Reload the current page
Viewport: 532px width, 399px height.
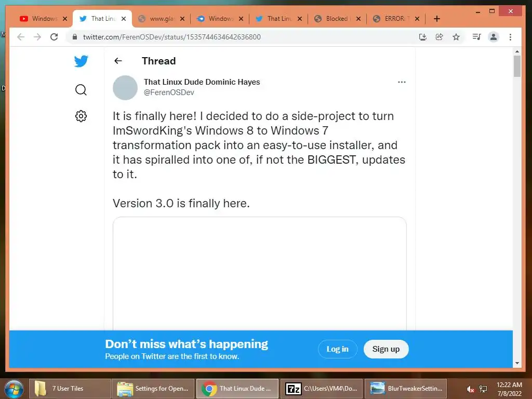pos(54,37)
